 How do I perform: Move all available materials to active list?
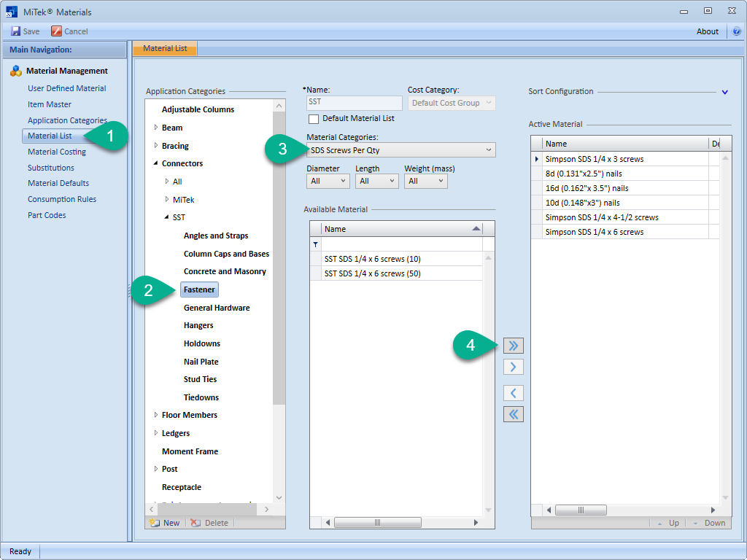(513, 345)
